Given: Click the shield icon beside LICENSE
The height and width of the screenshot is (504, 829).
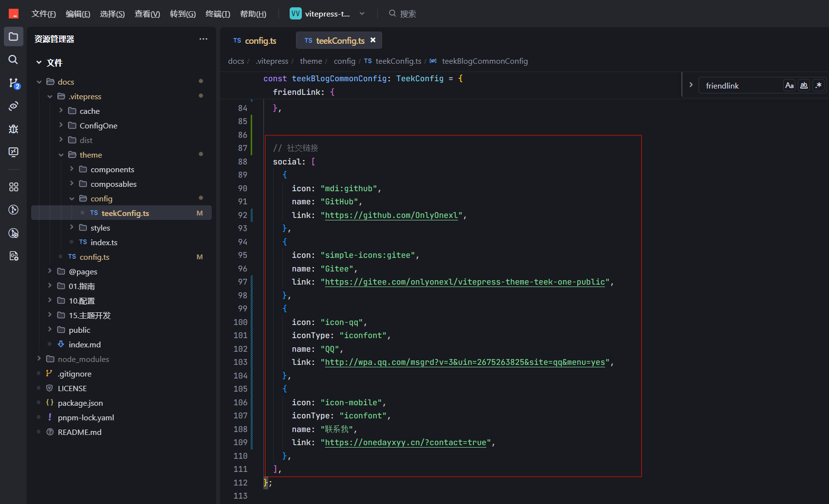Looking at the screenshot, I should [x=49, y=388].
